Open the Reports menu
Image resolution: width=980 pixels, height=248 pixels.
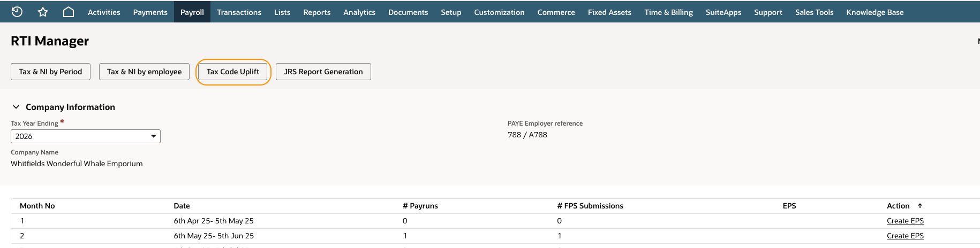pos(317,12)
